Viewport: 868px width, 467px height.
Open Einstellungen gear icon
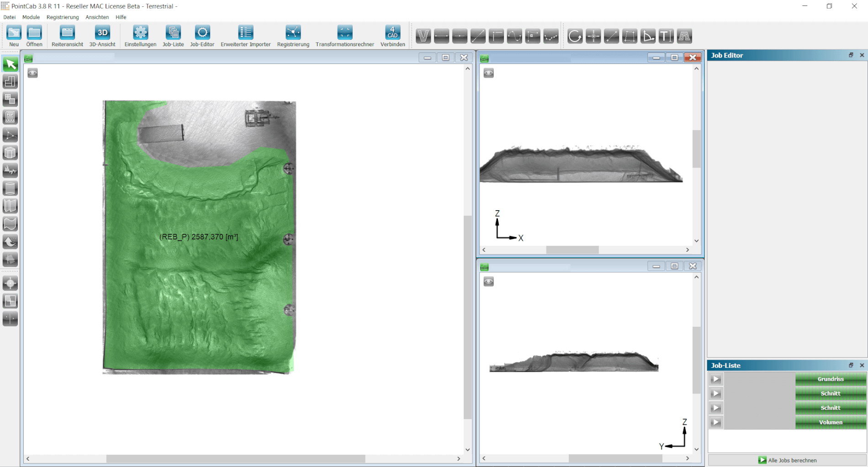(x=140, y=33)
